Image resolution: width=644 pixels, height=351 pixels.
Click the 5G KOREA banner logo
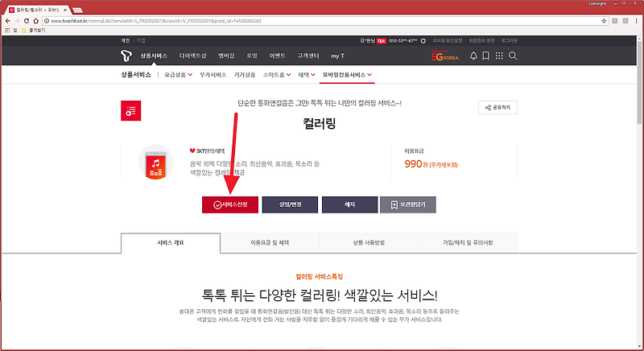(445, 56)
